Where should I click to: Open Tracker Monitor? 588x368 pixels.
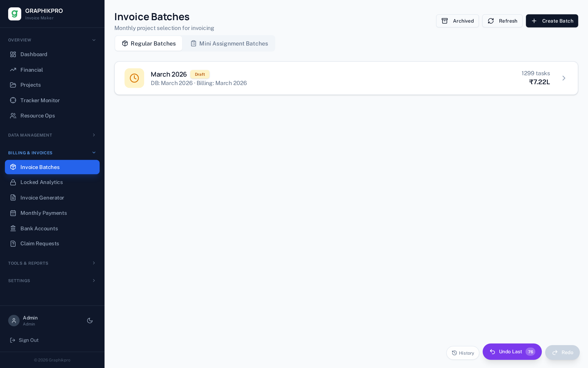pos(52,100)
